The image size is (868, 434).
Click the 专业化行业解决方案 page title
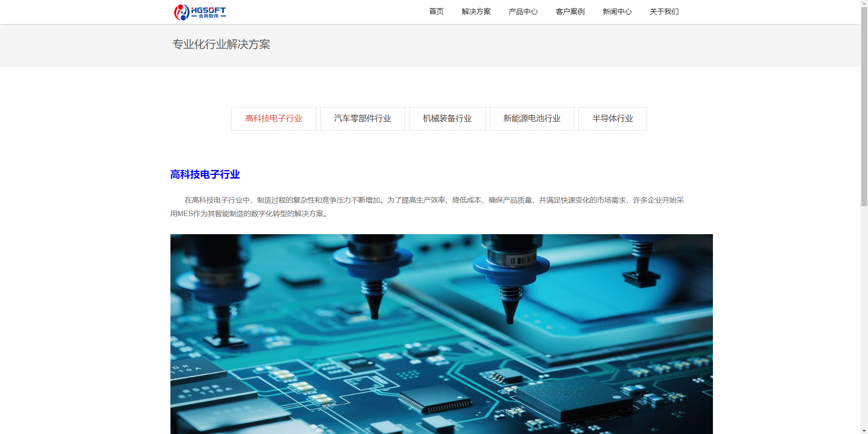(x=221, y=44)
